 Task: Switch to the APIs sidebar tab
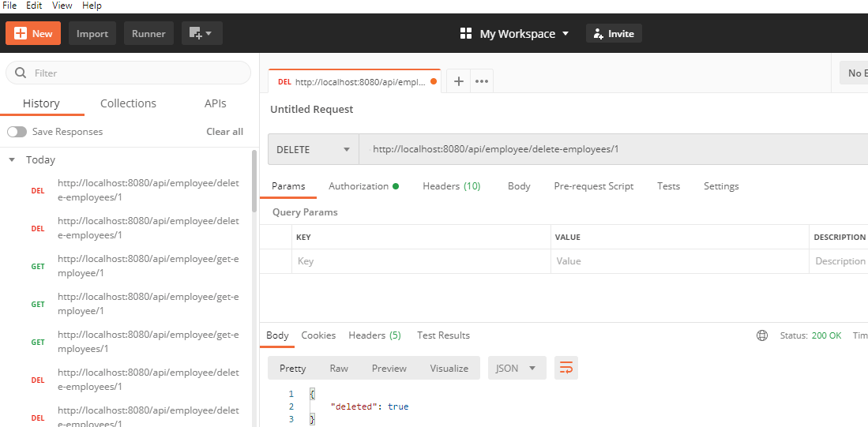pyautogui.click(x=216, y=103)
